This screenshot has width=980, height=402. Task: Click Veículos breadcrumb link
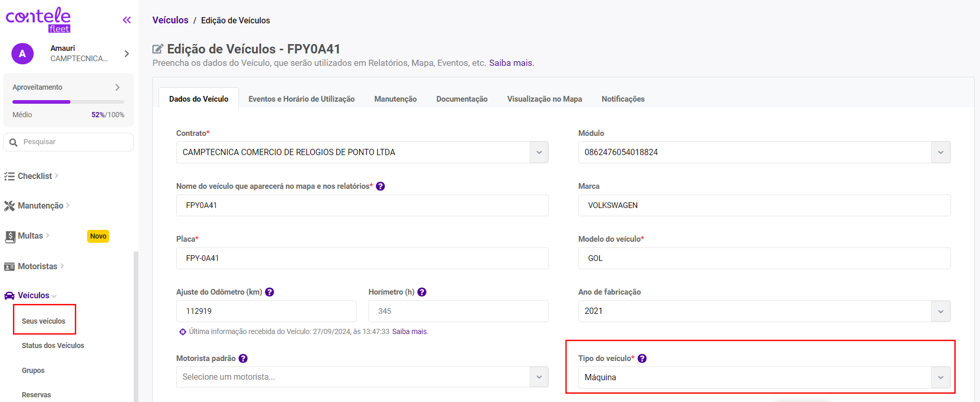[x=170, y=20]
